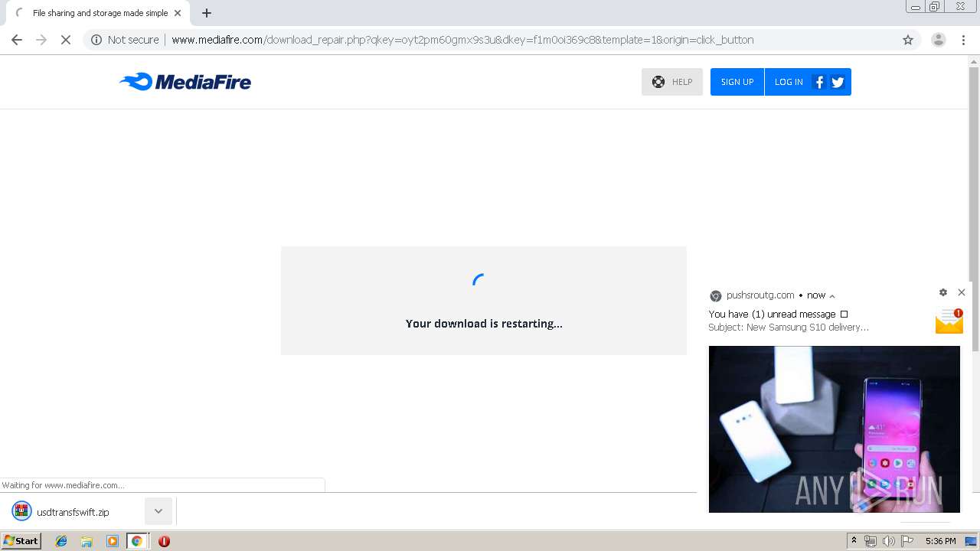Click the unread message envelope icon
Screen dimensions: 980x551
(949, 321)
